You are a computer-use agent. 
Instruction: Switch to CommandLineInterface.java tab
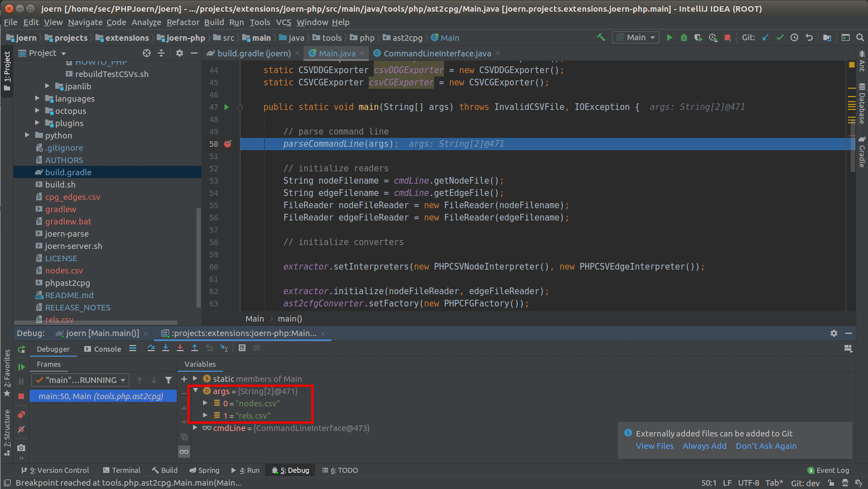[437, 53]
